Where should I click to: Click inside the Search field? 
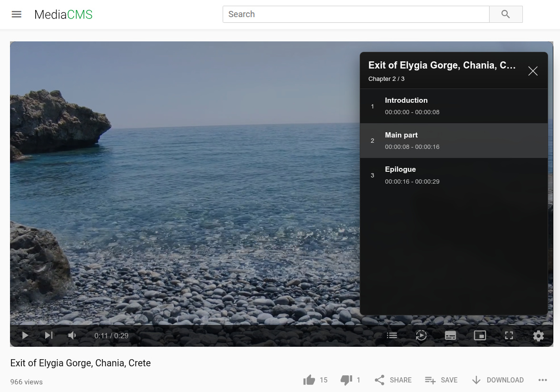click(x=356, y=14)
